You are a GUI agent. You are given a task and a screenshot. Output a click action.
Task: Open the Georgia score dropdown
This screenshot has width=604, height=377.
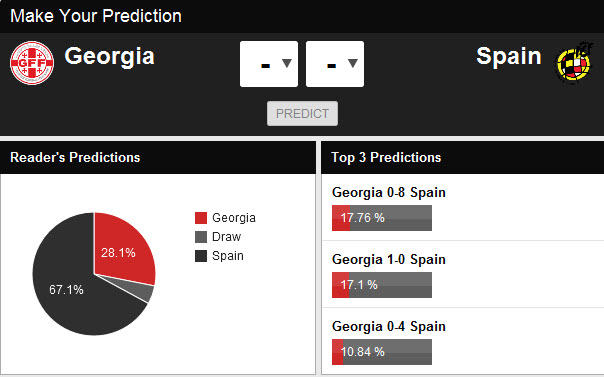pyautogui.click(x=269, y=64)
